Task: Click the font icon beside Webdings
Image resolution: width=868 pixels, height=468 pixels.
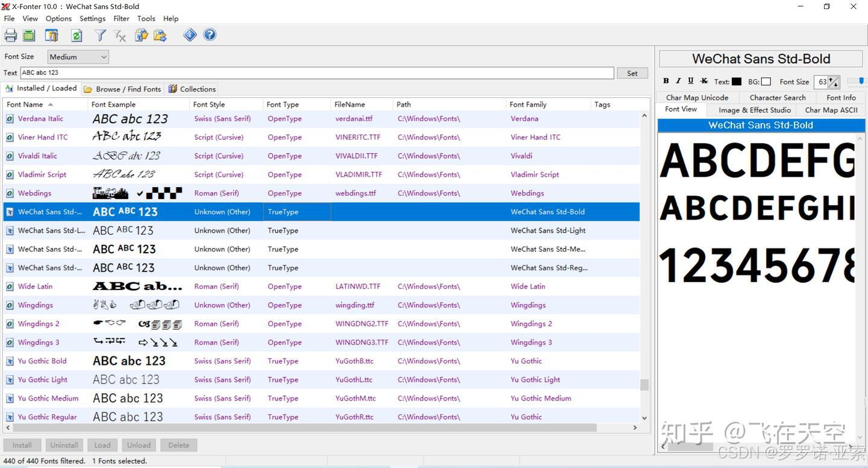Action: [10, 194]
